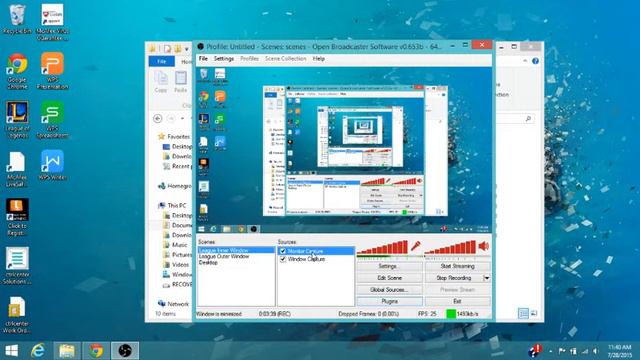The image size is (640, 360).
Task: Open Internet Explorer from the taskbar
Action: (x=38, y=351)
